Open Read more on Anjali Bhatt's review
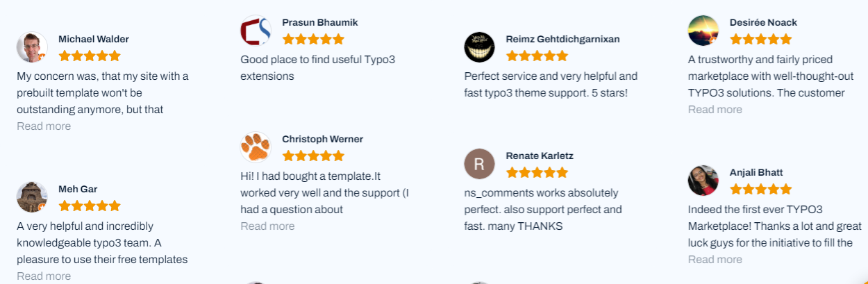 click(x=715, y=260)
